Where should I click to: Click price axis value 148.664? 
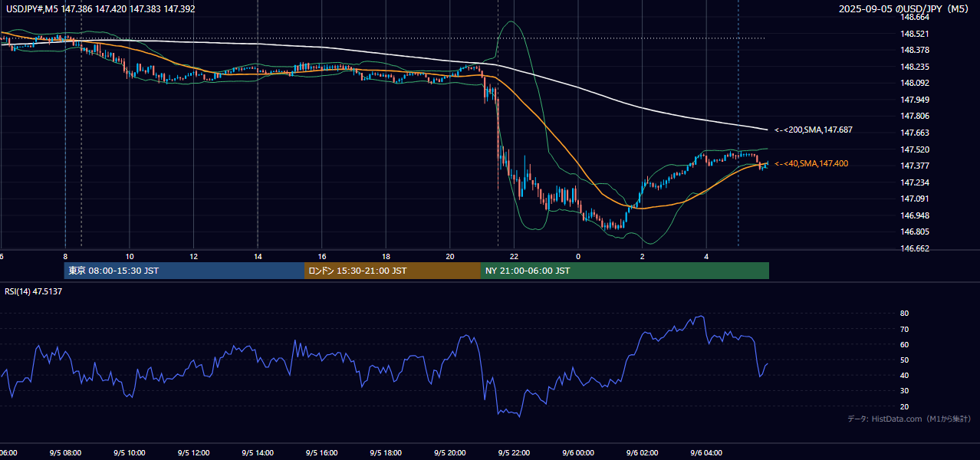914,17
